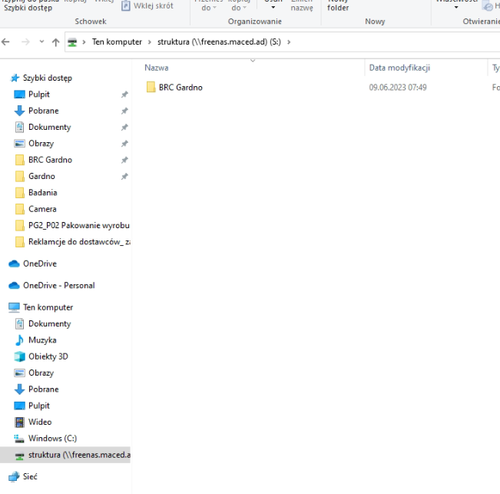Viewport: 500px width, 494px height.
Task: Click Windows (C:) drive icon
Action: (19, 439)
